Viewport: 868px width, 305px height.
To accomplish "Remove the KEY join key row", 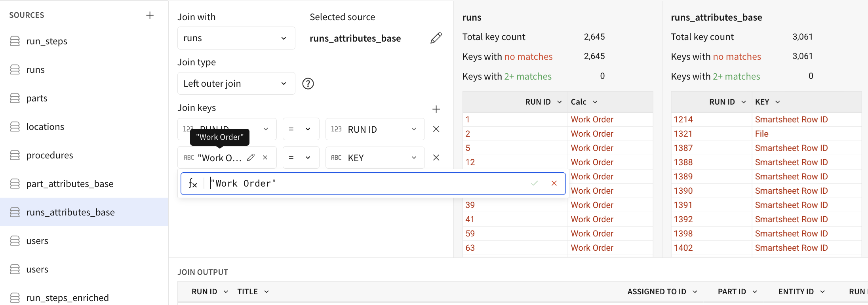I will coord(436,158).
